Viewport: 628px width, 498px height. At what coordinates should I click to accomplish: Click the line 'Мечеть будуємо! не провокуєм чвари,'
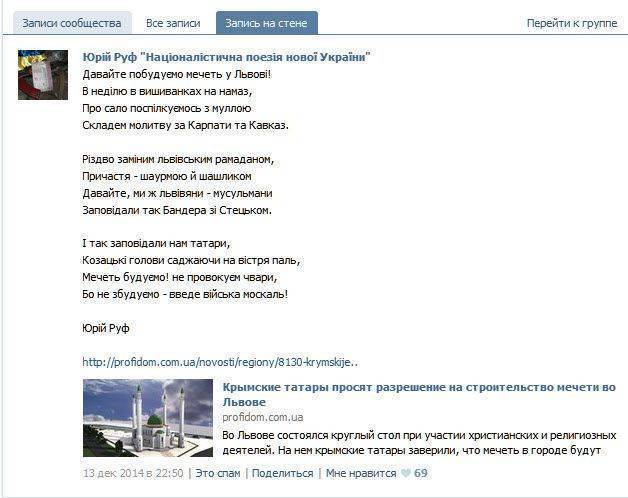pos(180,277)
